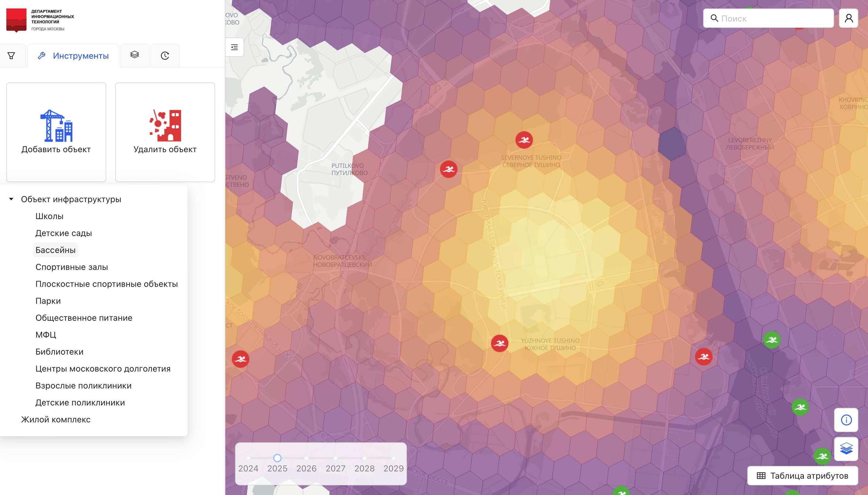Click the Удалить объект button
This screenshot has height=495, width=868.
click(165, 132)
